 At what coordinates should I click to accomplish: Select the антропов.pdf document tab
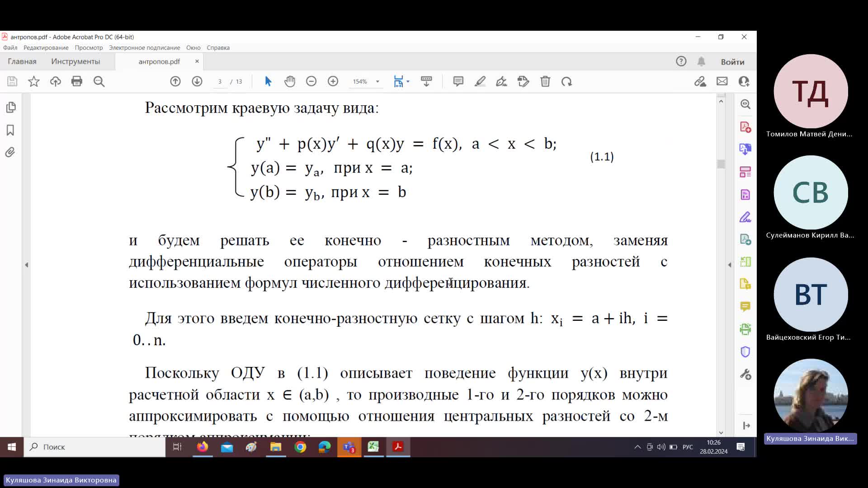(159, 61)
